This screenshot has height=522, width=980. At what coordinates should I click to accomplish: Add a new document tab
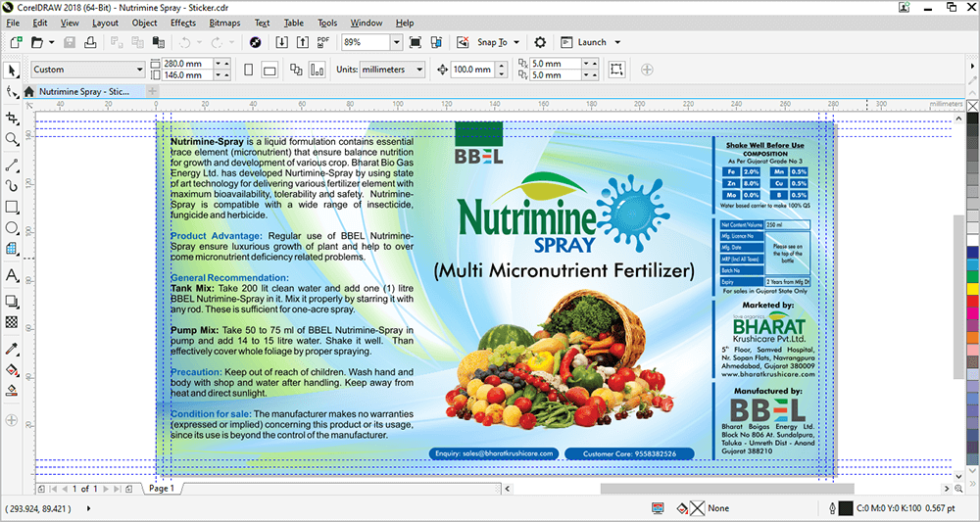coord(153,92)
